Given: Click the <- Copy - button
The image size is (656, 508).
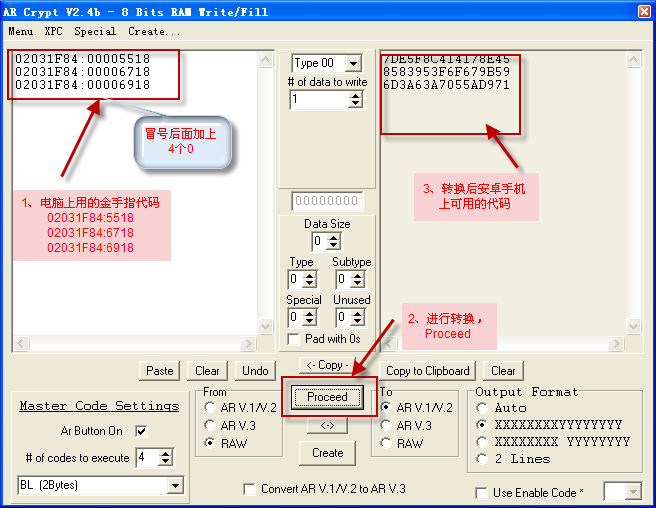Looking at the screenshot, I should (327, 365).
